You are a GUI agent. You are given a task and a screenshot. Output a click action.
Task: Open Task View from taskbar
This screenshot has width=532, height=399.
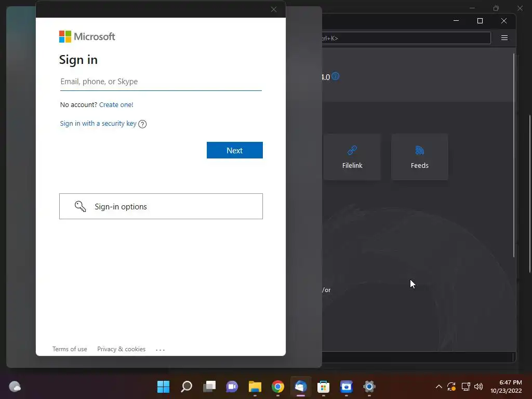coord(209,387)
